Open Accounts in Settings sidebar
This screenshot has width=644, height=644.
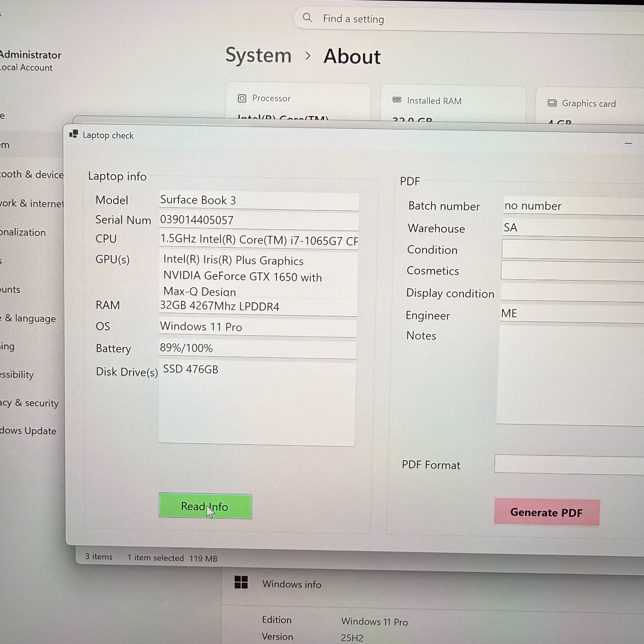[x=10, y=289]
